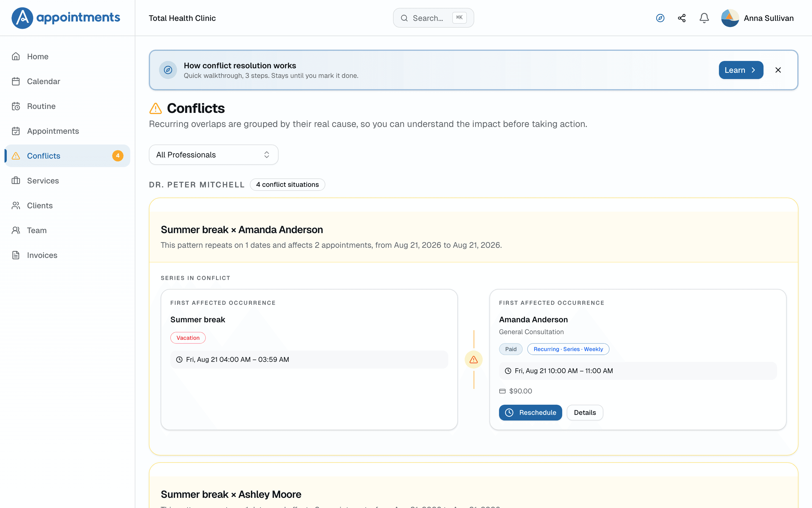Click clock icon in Amanda Anderson time row

pos(508,371)
